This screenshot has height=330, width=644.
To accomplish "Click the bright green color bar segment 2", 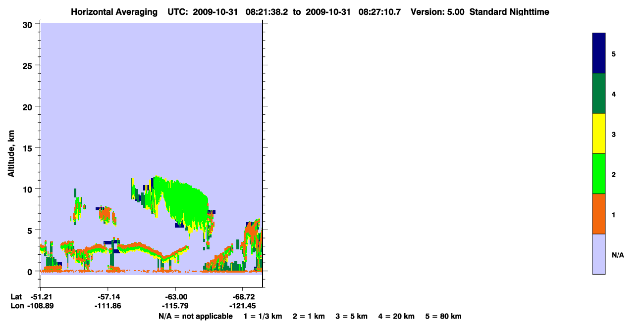I will coord(599,174).
